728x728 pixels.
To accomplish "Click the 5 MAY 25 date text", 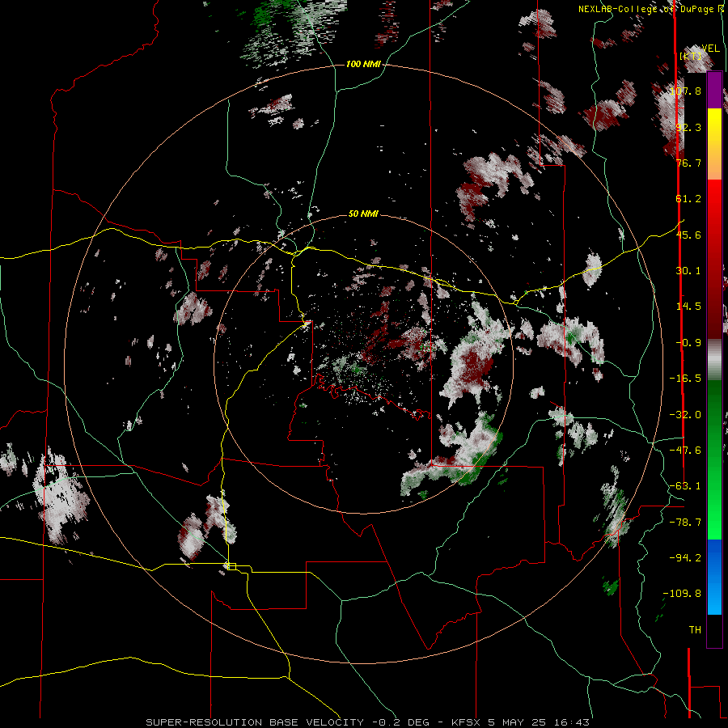I will 517,722.
